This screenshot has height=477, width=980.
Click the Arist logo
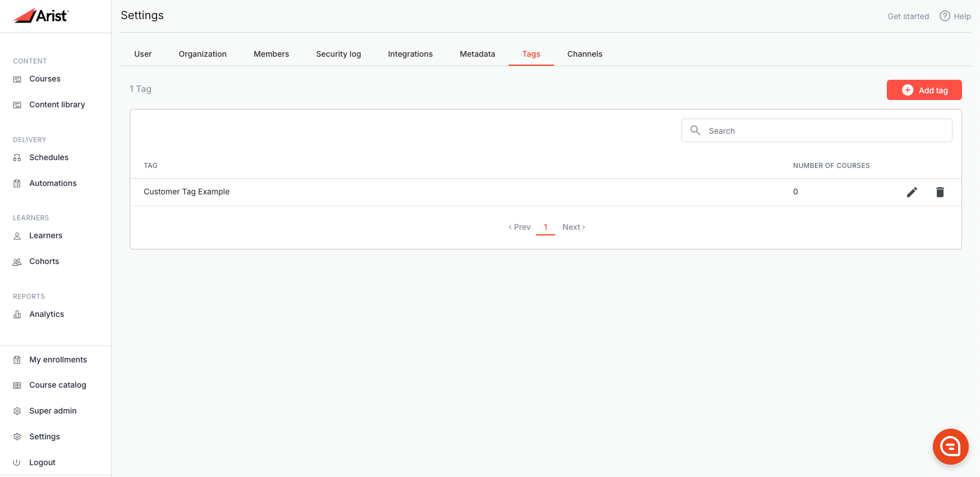point(41,16)
